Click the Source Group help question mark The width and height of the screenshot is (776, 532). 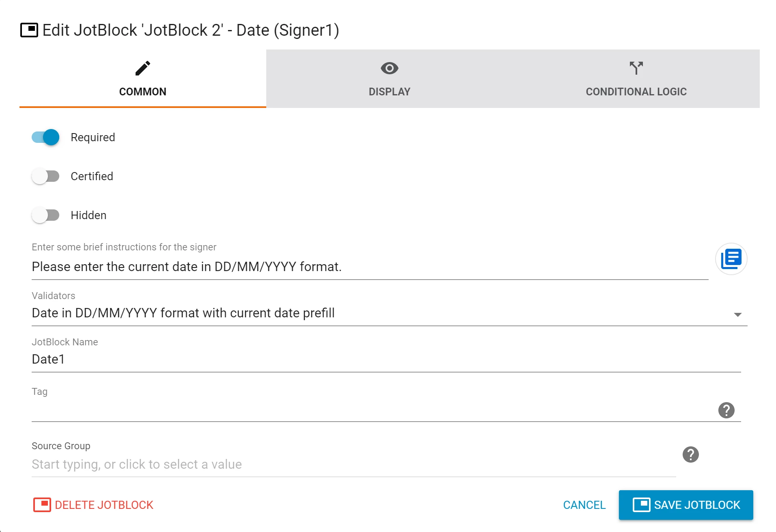coord(690,454)
